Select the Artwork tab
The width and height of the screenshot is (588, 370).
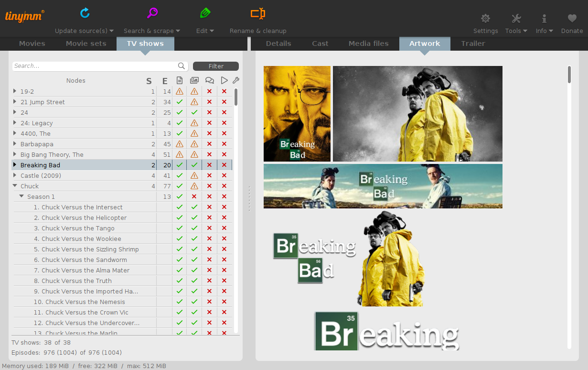(425, 44)
